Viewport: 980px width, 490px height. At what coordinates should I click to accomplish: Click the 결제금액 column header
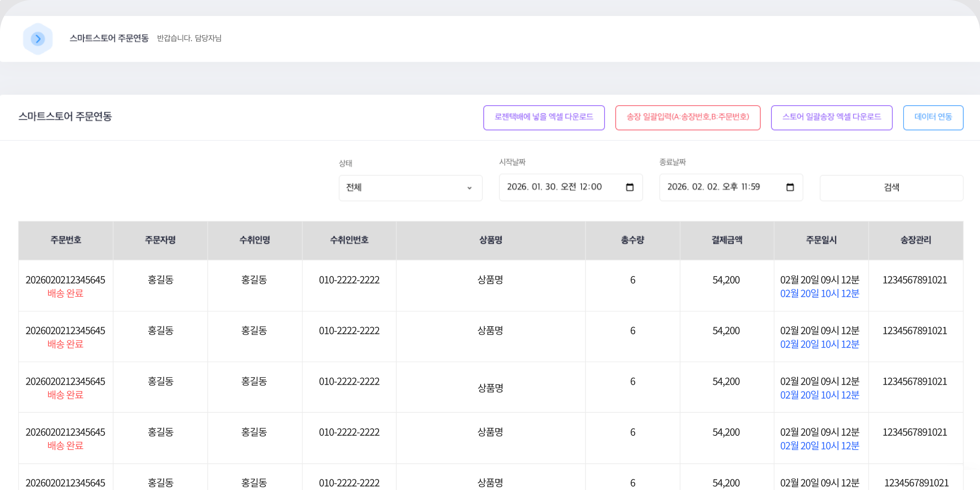727,240
